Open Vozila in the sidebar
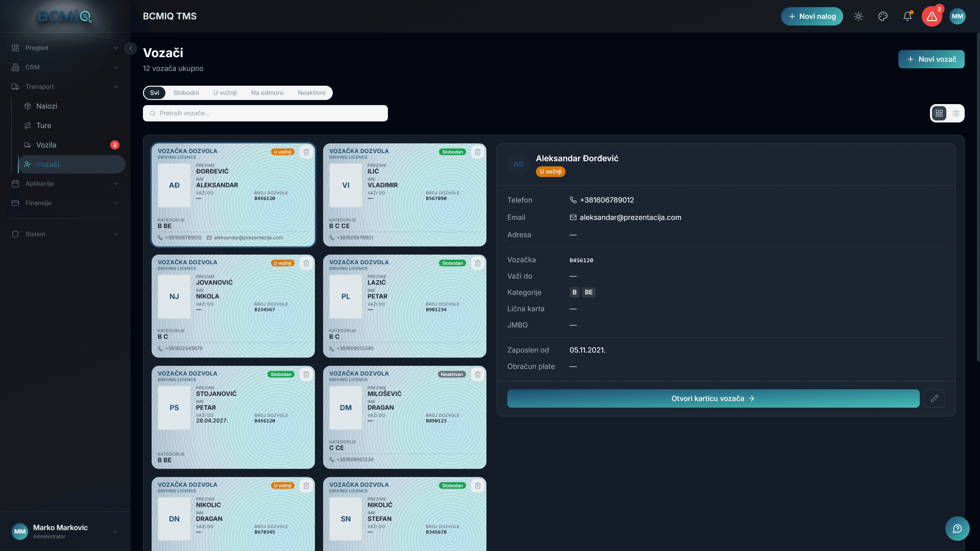Screen dimensions: 980x551 72,145
